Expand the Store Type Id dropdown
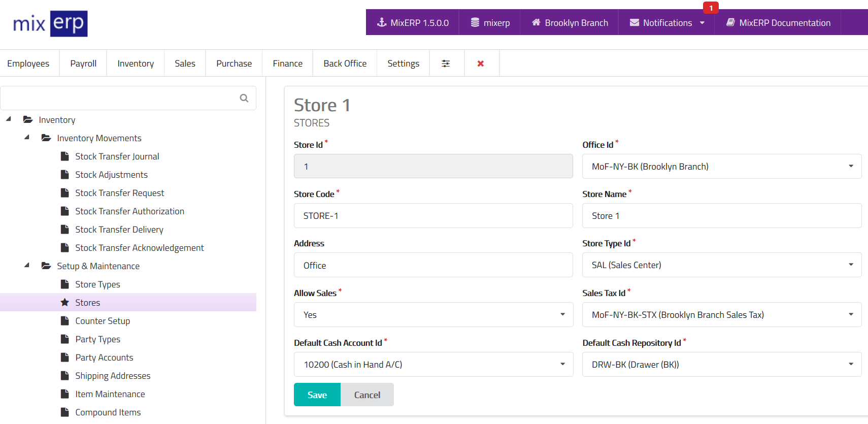This screenshot has width=868, height=424. [721, 265]
